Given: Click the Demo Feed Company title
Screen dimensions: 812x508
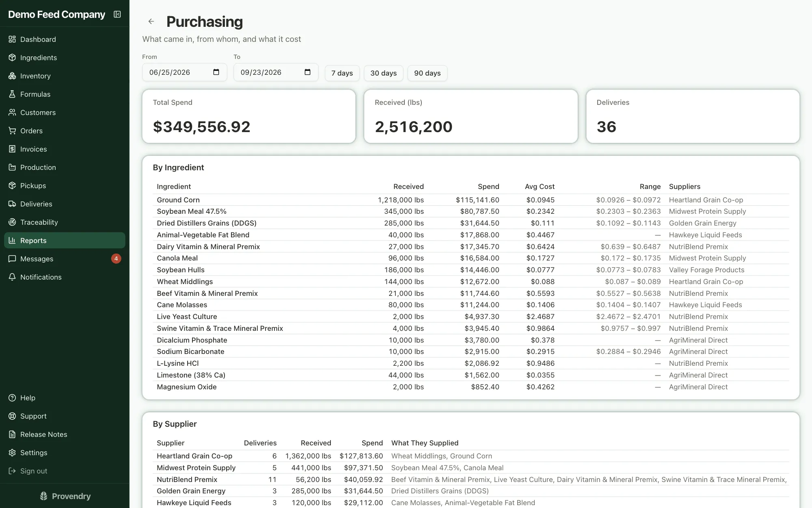Looking at the screenshot, I should pyautogui.click(x=56, y=14).
